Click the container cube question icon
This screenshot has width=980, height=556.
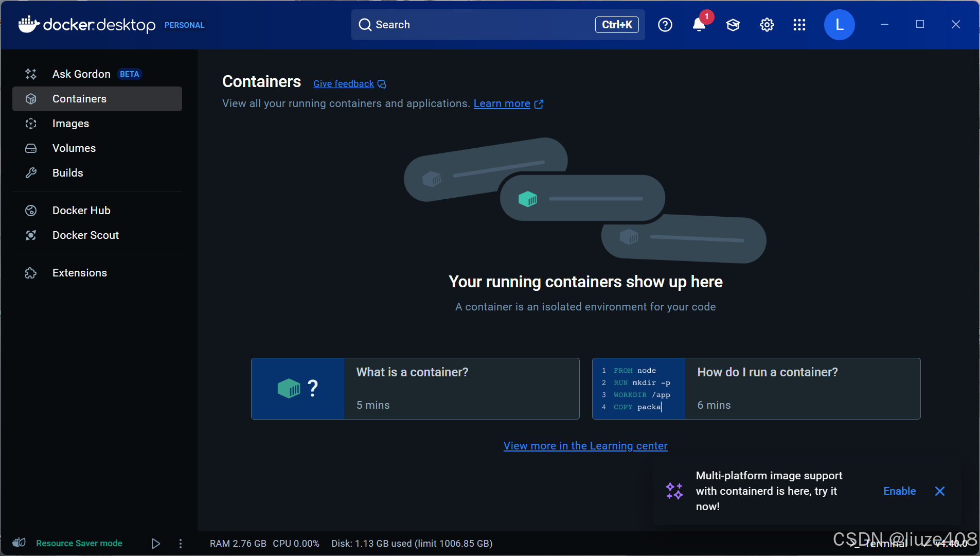298,389
